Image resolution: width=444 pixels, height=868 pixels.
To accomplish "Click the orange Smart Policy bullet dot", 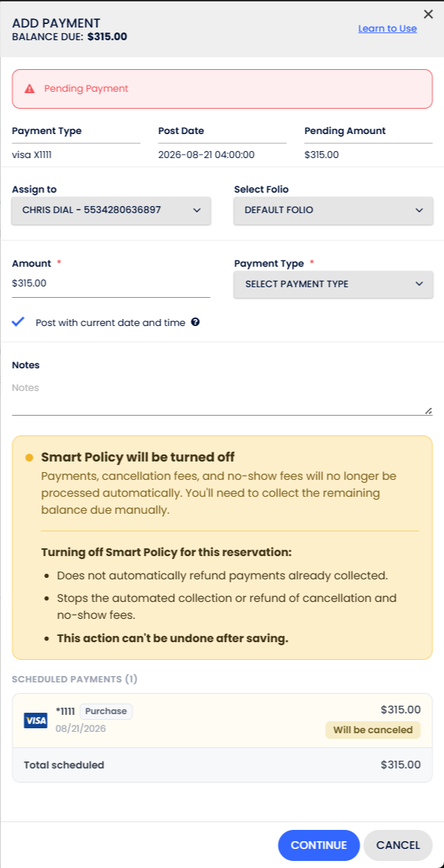I will 29,457.
